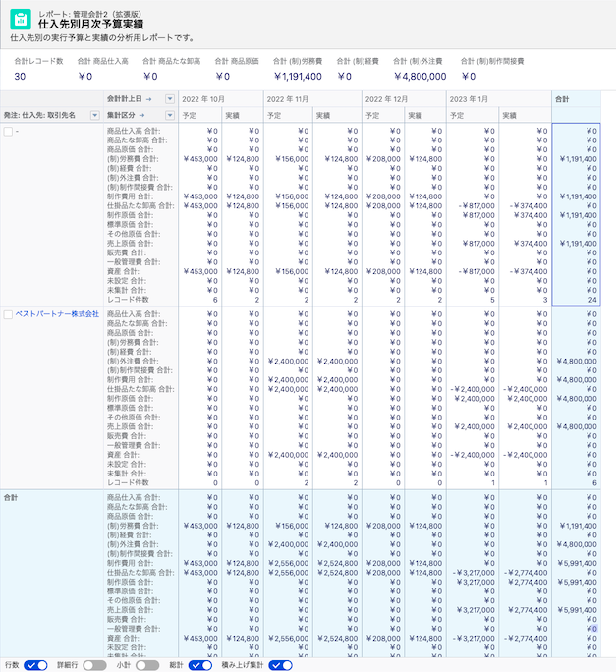Check the ベストパートナー株式会社 row checkbox

click(x=9, y=314)
